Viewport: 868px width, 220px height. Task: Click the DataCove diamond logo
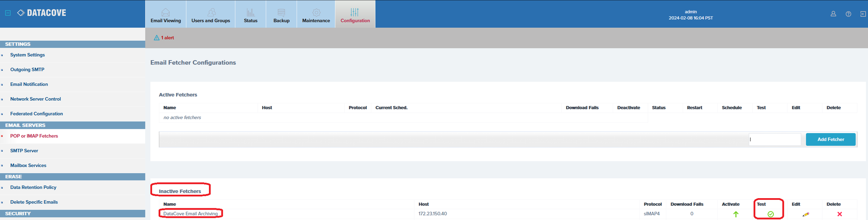21,13
